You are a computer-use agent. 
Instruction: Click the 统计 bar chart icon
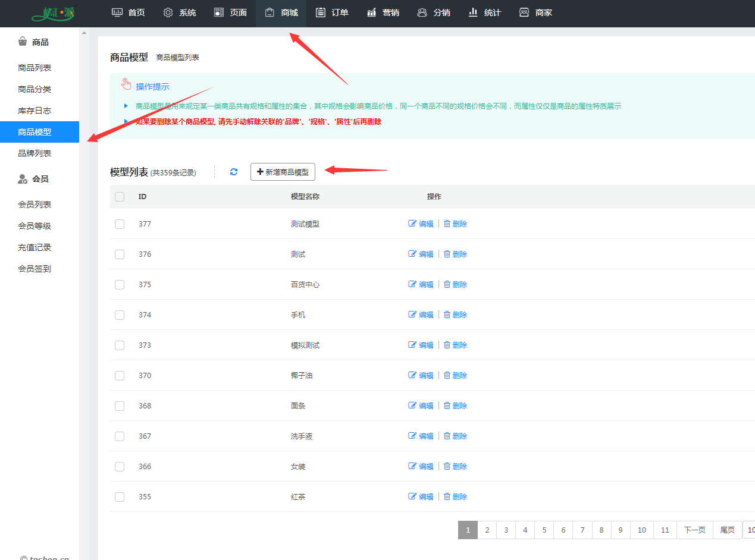coord(474,12)
